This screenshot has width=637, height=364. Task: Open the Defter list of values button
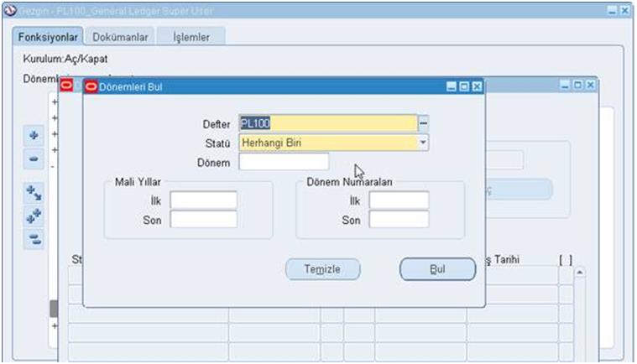pyautogui.click(x=424, y=123)
